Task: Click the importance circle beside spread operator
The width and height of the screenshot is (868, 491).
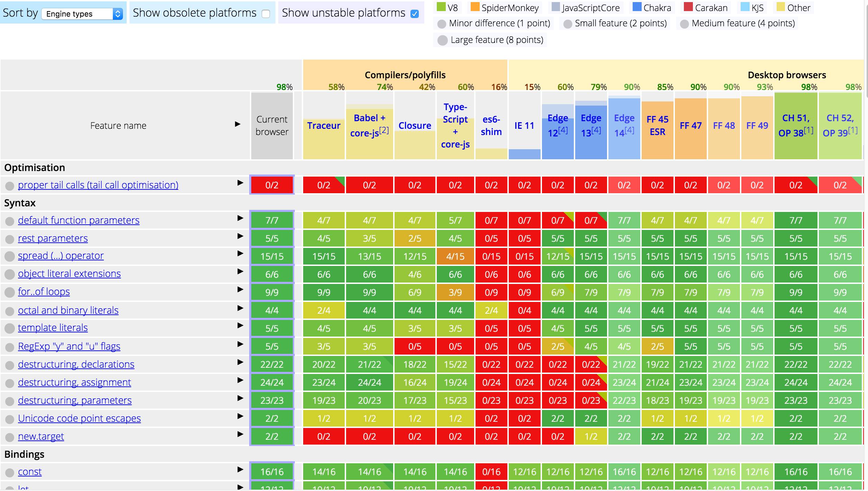Action: pyautogui.click(x=10, y=257)
